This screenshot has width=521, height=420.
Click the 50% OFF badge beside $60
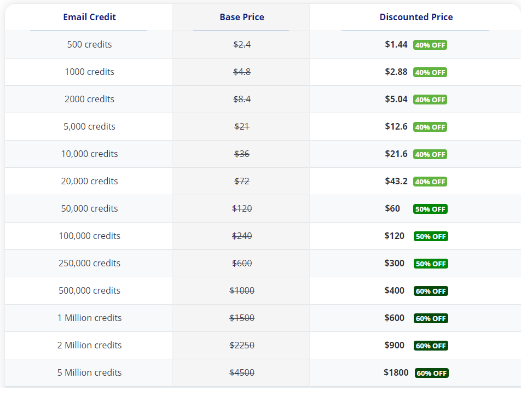point(431,209)
